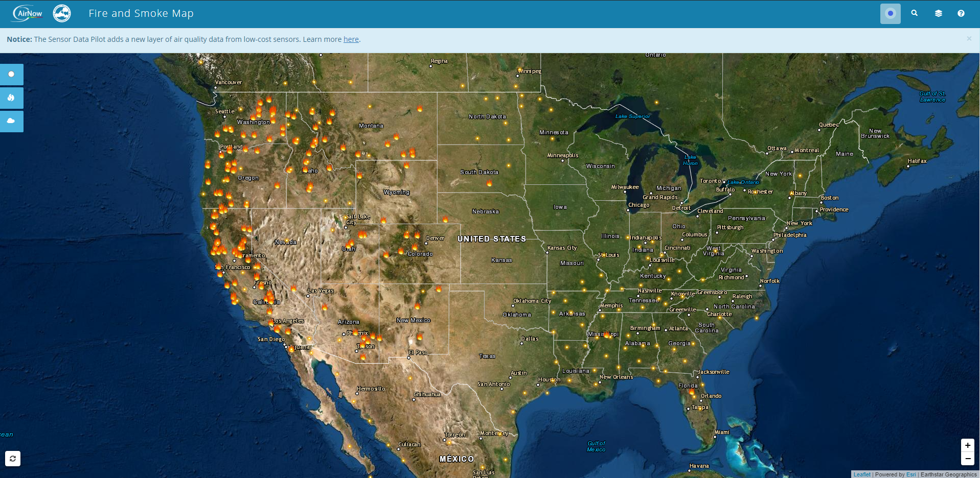Open the Esri attribution link

(x=911, y=474)
